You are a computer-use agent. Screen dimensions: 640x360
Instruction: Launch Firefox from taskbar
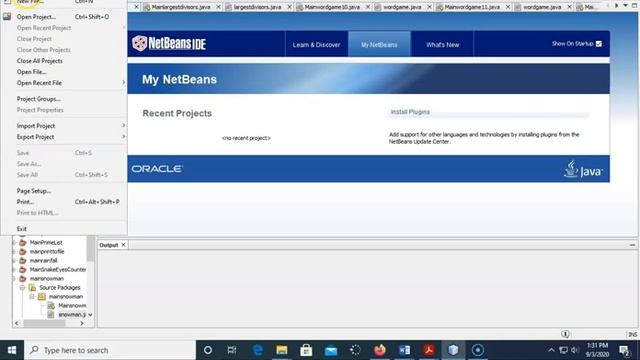380,350
